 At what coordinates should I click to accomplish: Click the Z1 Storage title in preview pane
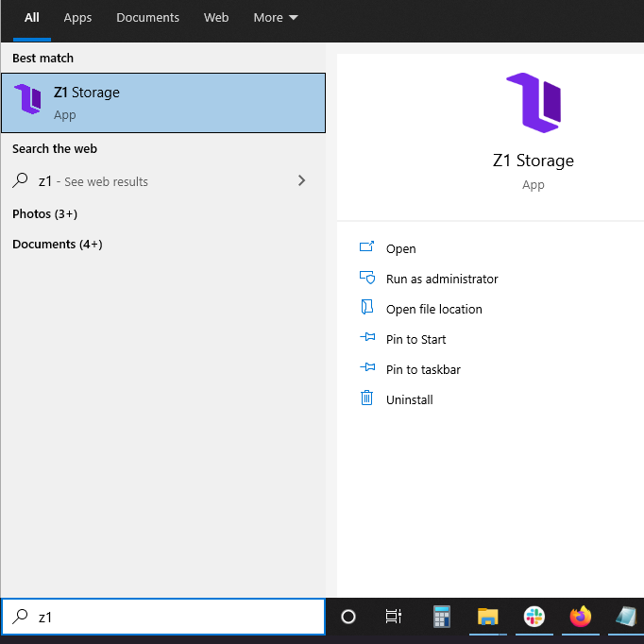(534, 161)
